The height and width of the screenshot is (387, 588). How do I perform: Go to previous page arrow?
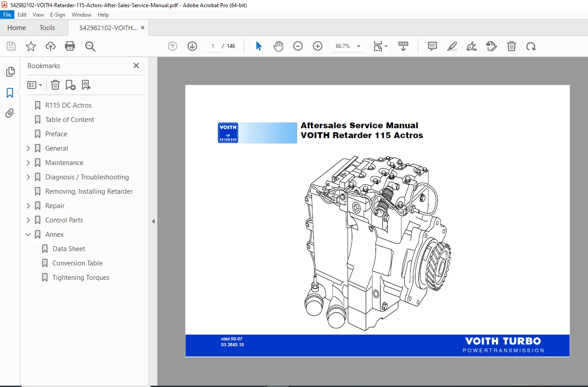[x=173, y=46]
